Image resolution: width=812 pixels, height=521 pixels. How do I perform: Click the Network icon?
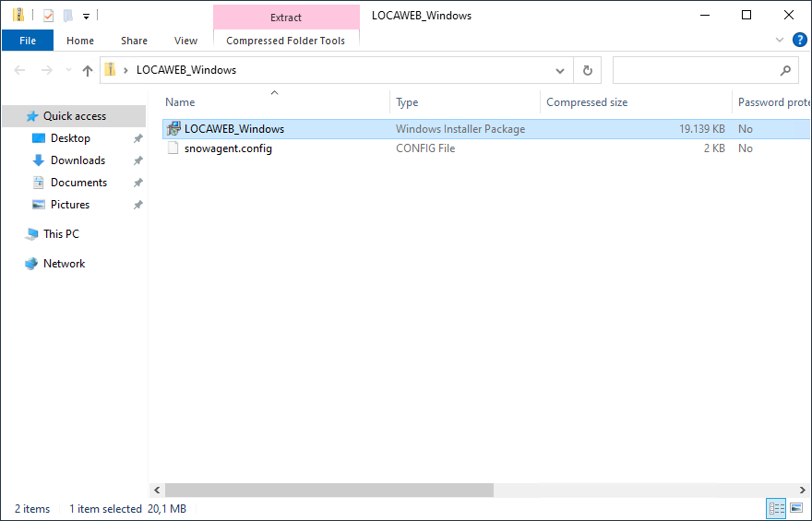coord(31,264)
